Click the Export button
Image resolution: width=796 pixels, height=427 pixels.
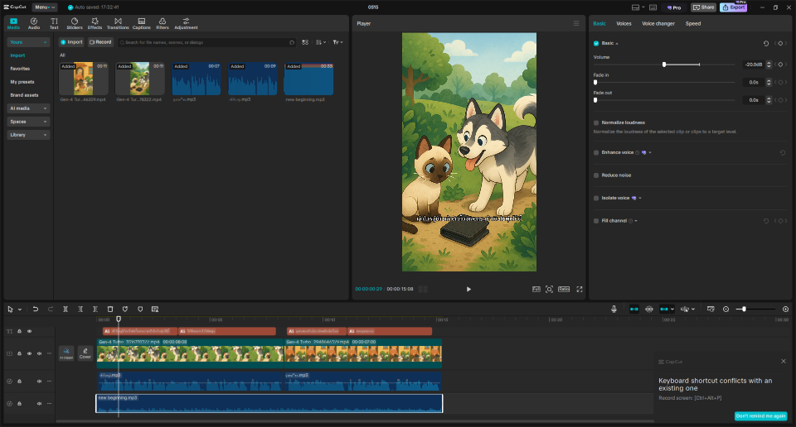734,7
